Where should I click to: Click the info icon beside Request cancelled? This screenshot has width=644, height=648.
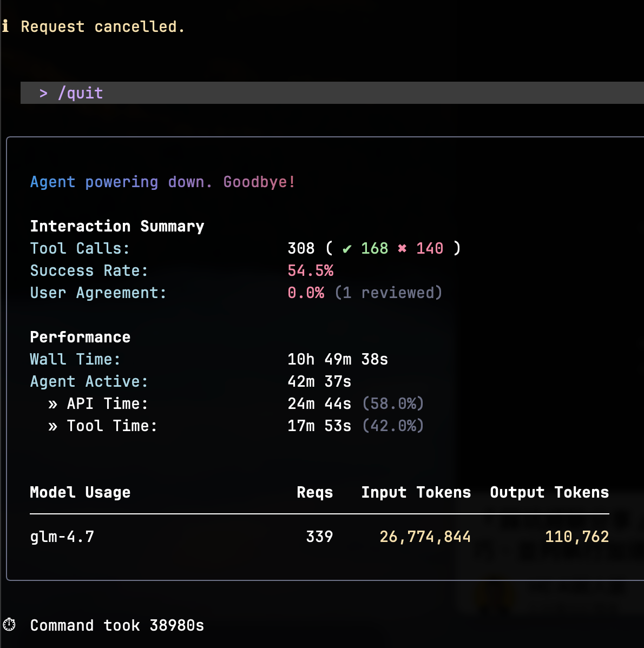[x=5, y=26]
